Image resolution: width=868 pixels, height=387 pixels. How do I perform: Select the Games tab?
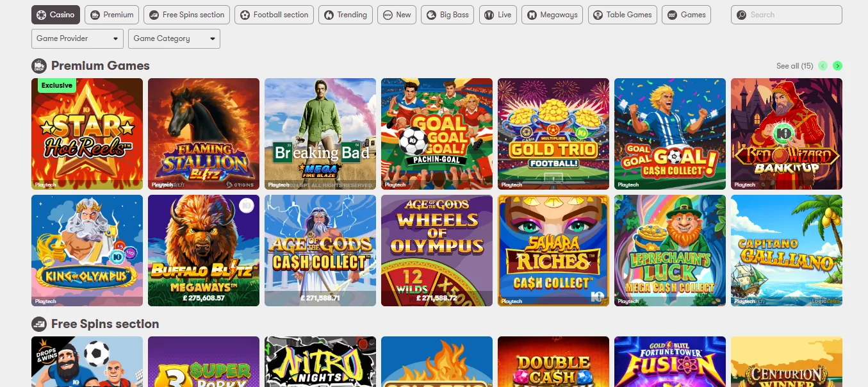(x=686, y=15)
